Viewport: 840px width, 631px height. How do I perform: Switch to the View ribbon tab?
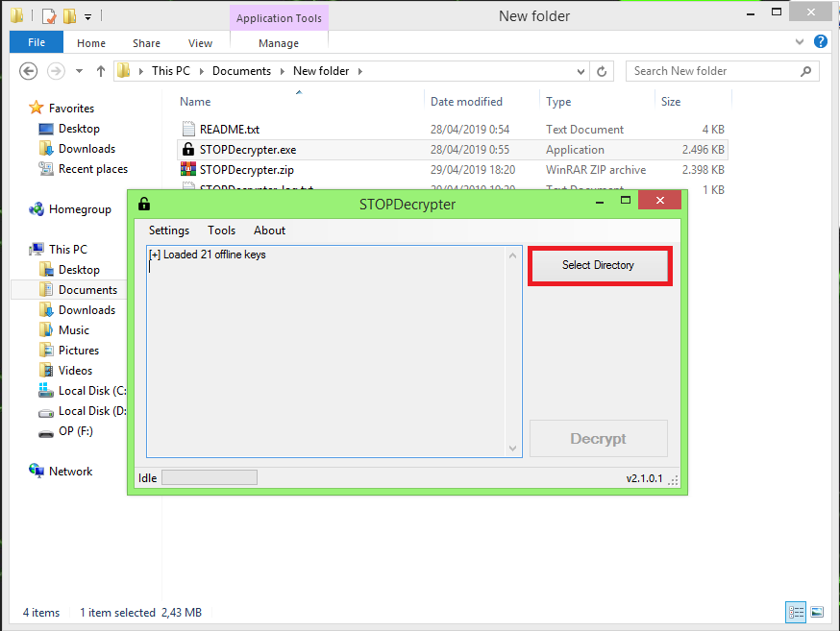tap(200, 43)
